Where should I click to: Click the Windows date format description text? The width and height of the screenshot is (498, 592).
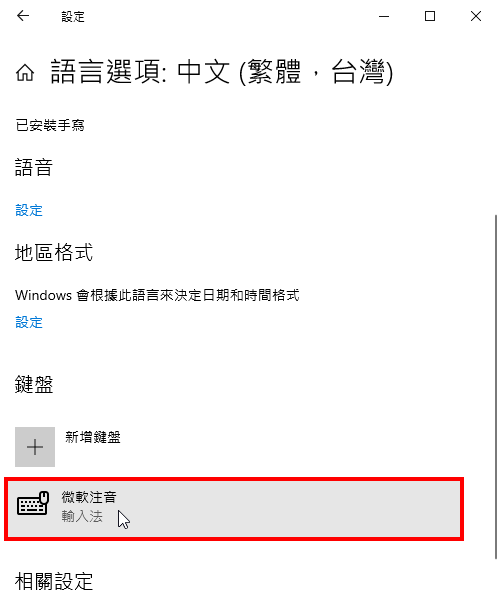pyautogui.click(x=157, y=295)
